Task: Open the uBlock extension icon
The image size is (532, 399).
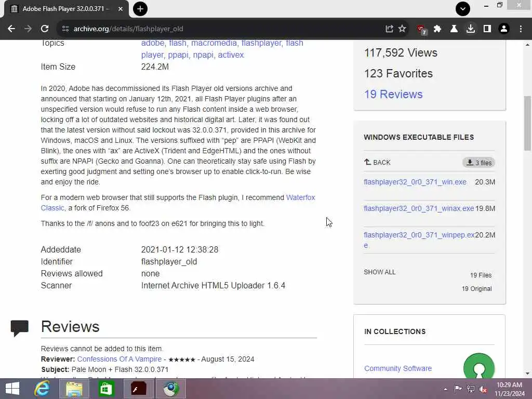Action: [x=422, y=29]
